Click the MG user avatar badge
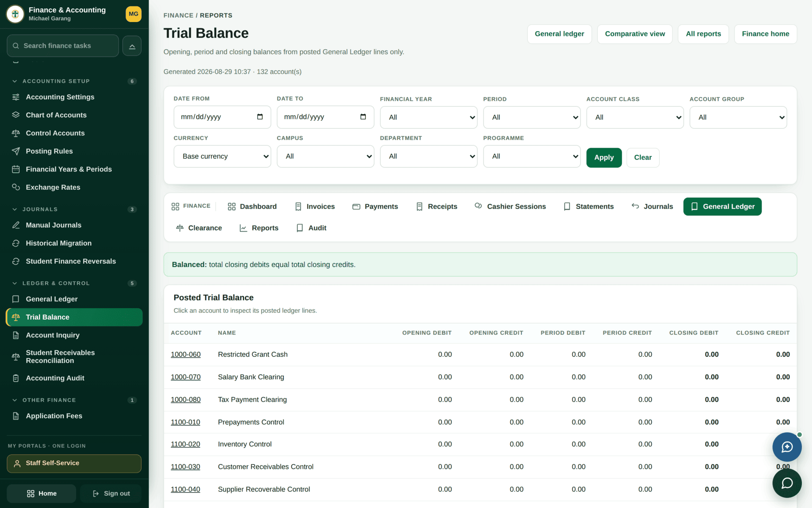 pos(134,14)
